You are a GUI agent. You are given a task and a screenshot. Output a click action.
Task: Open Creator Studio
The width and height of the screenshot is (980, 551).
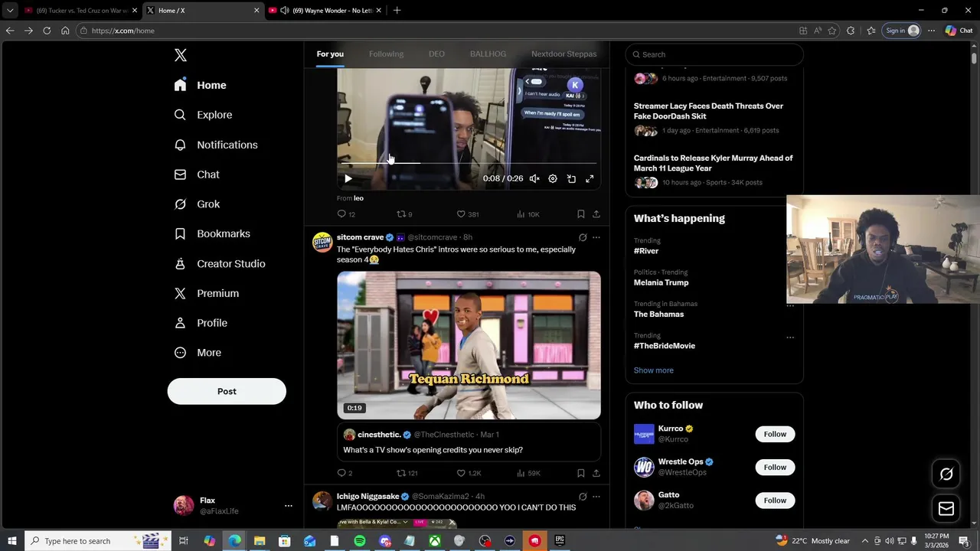coord(220,263)
